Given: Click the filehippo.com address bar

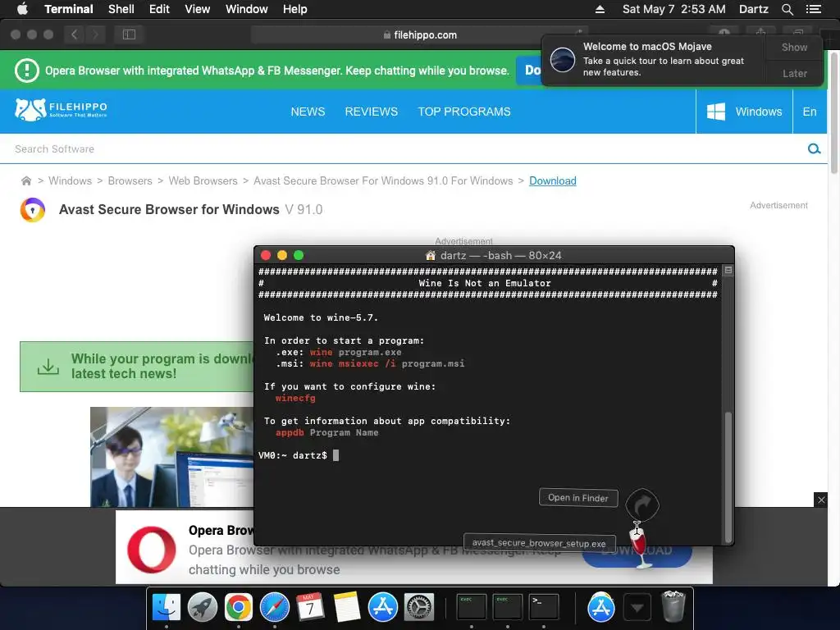Looking at the screenshot, I should pos(419,34).
